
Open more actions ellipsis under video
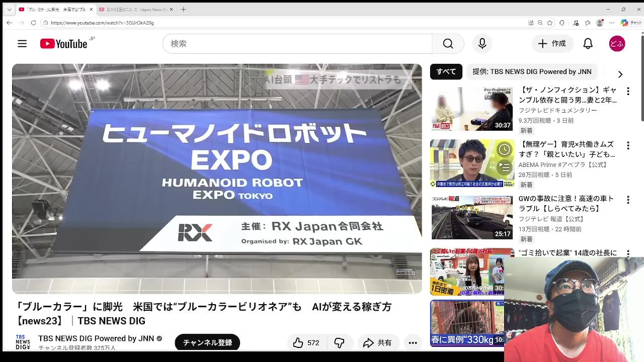click(413, 343)
